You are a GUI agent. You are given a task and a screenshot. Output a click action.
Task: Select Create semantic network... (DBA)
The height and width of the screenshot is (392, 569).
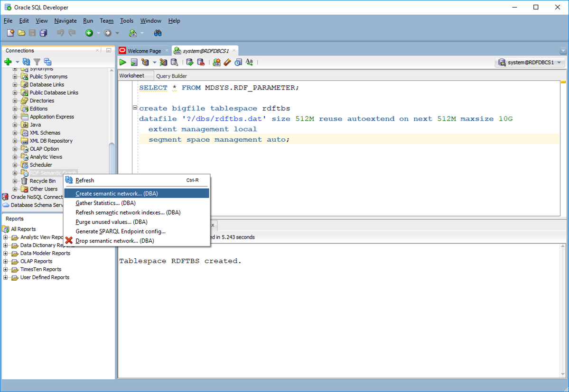137,193
